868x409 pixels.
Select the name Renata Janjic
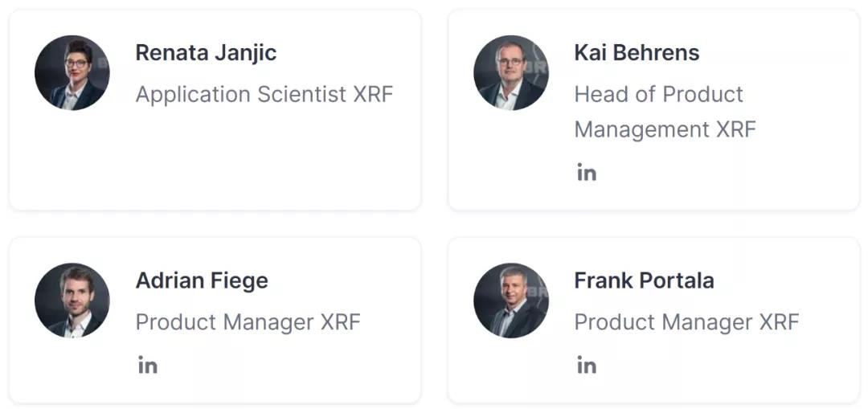pos(206,53)
